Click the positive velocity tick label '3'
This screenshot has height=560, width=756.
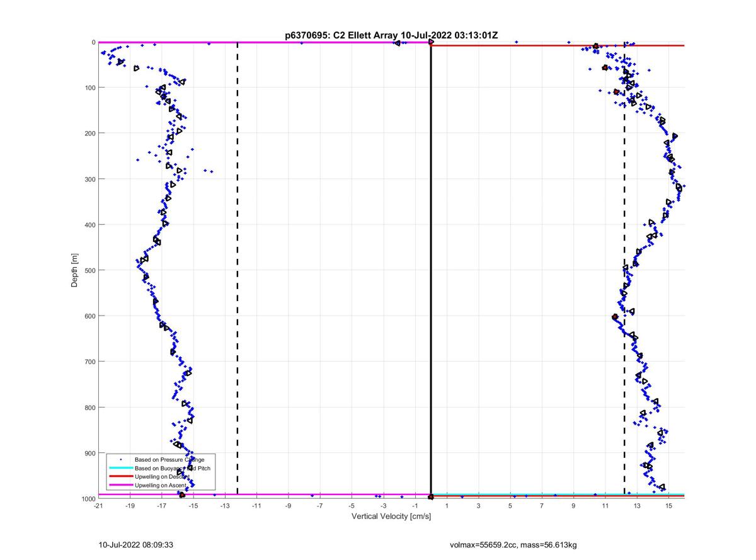click(x=479, y=505)
